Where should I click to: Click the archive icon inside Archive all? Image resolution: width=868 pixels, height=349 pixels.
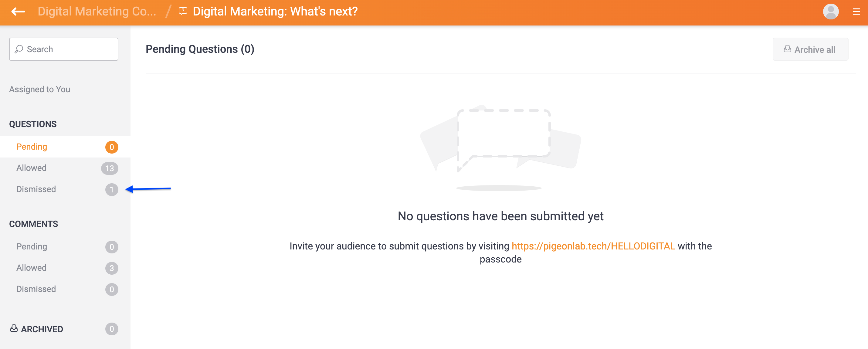click(x=787, y=49)
